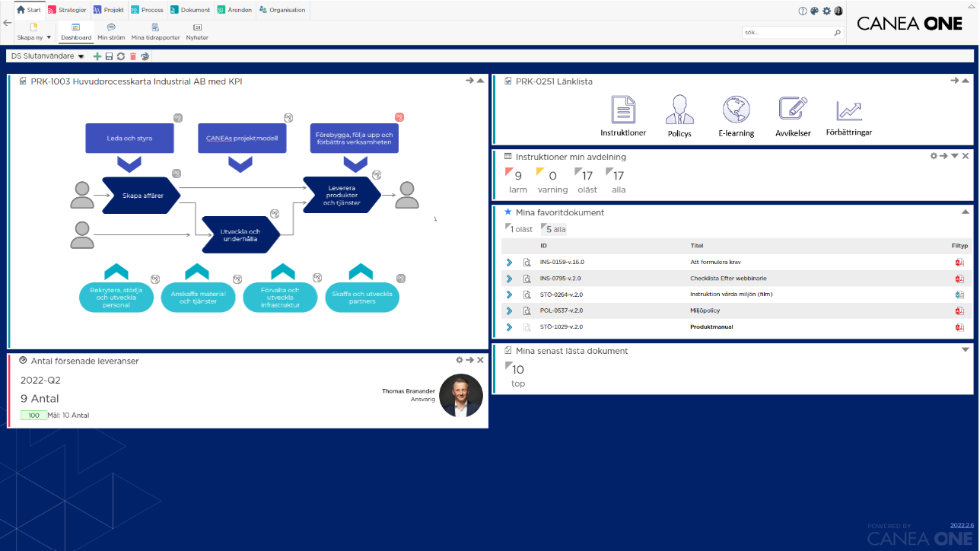
Task: Expand row INS-0159-v.16.0 chevron
Action: coord(509,263)
